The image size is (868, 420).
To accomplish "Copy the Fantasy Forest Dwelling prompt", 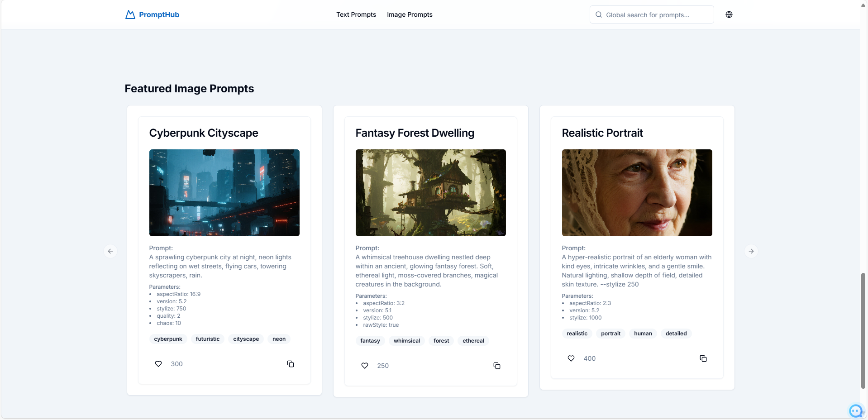I will (497, 366).
